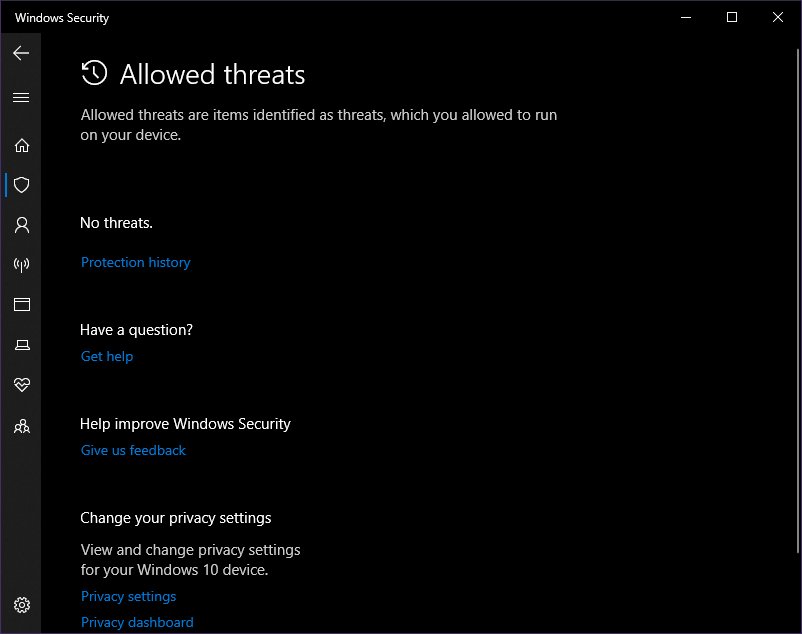Open Account protection person icon
This screenshot has height=634, width=802.
point(21,225)
